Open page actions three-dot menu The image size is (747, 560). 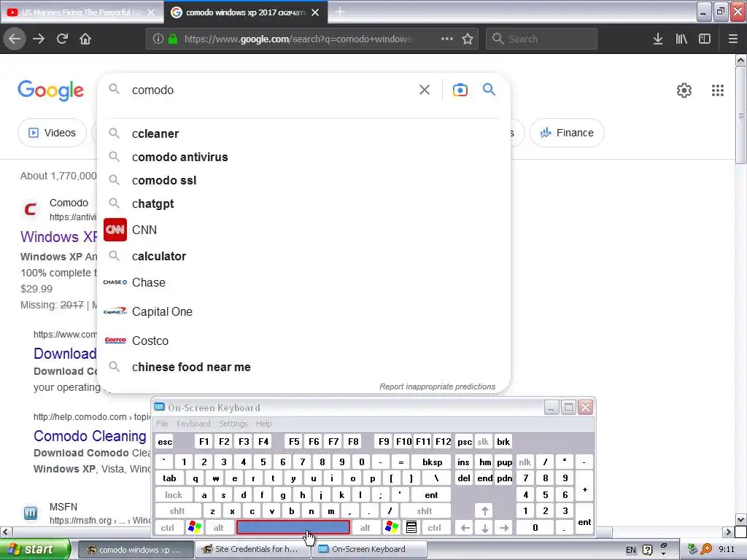point(447,39)
